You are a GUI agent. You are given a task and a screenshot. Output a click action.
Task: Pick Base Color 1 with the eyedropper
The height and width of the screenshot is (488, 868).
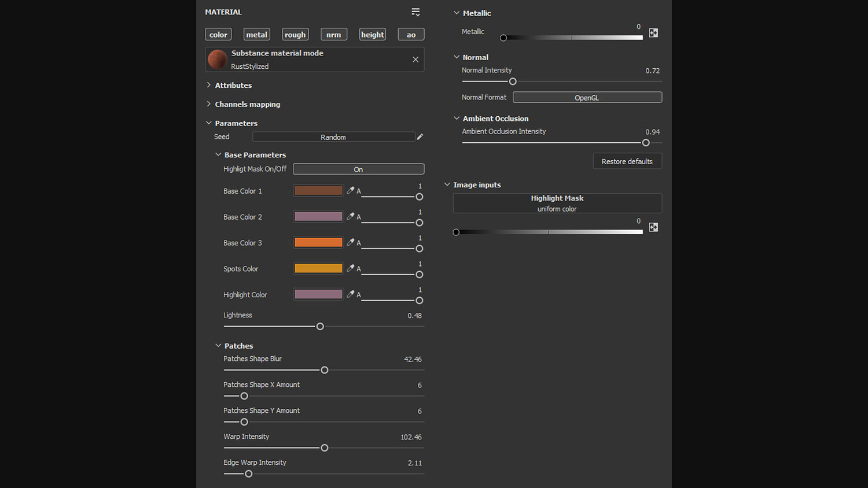350,190
